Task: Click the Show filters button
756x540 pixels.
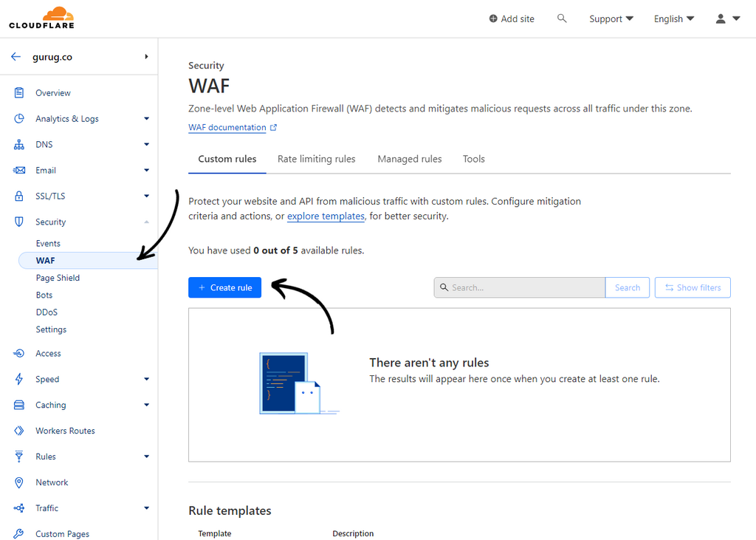Action: point(693,287)
